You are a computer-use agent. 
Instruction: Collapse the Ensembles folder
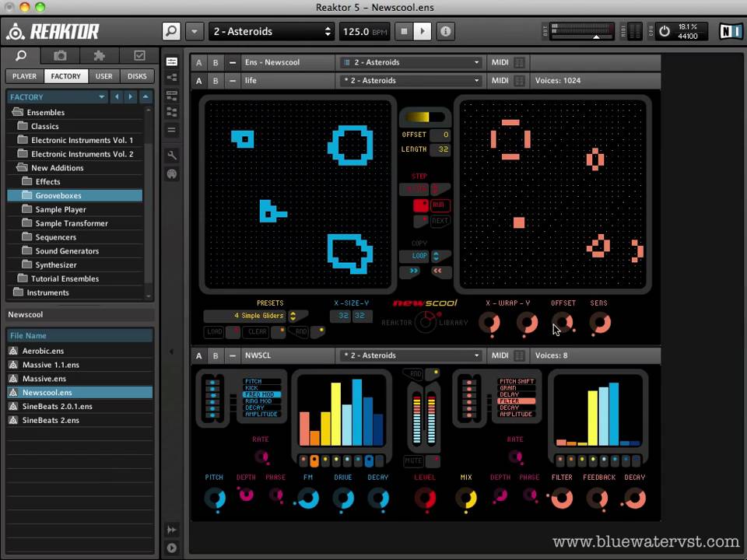pos(18,112)
